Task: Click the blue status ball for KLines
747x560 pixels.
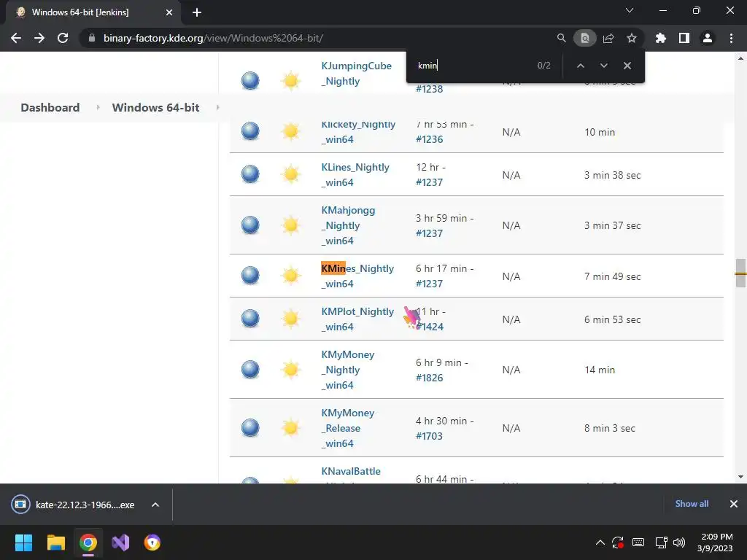Action: pyautogui.click(x=250, y=174)
